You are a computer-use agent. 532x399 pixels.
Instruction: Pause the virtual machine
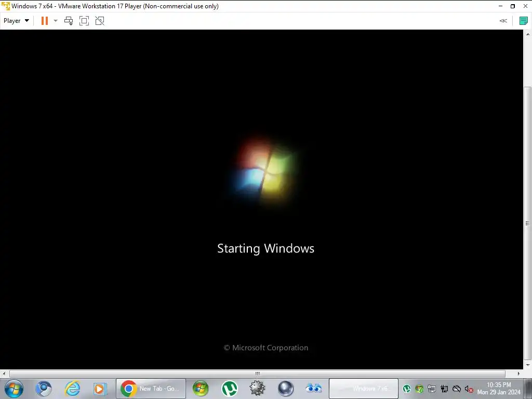[45, 21]
